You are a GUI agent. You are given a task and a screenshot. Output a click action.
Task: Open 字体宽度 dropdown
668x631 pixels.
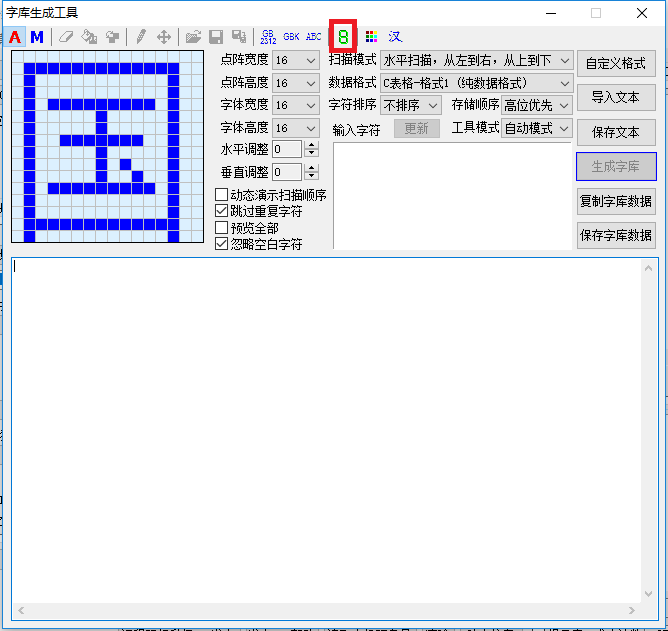point(296,105)
